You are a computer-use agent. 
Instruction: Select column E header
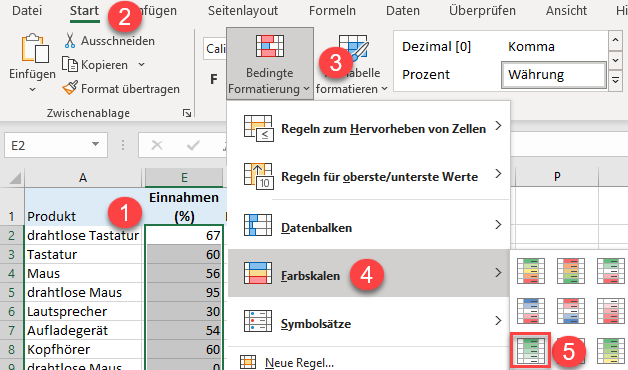(184, 177)
